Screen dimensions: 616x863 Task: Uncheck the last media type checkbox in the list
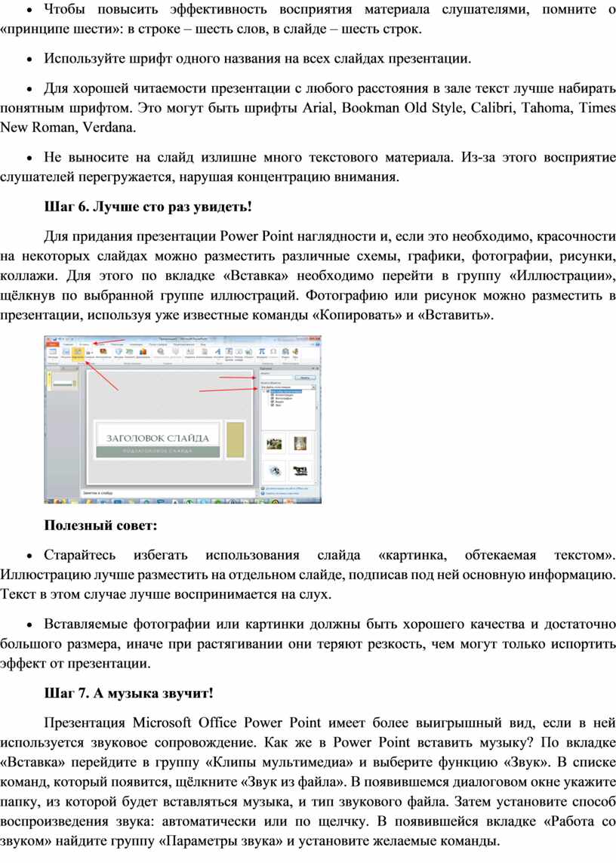coord(272,405)
